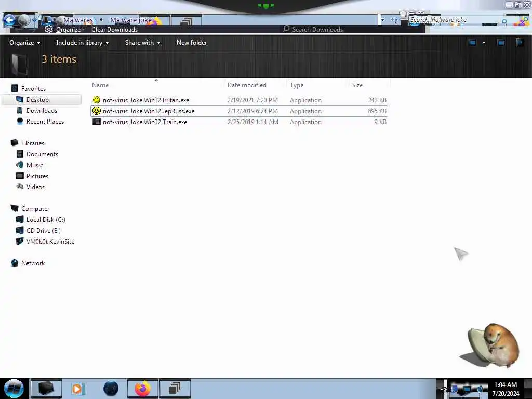Switch to Firefox in the taskbar

tap(143, 389)
